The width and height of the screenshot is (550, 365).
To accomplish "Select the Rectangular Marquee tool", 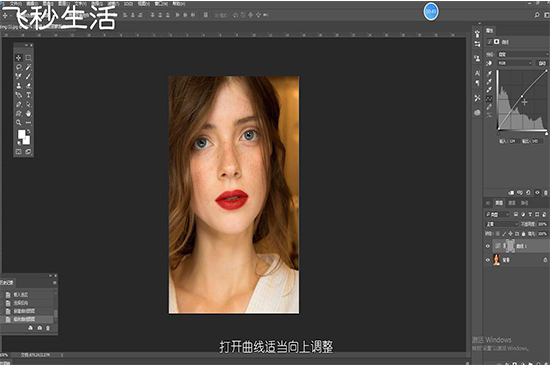I will point(28,58).
